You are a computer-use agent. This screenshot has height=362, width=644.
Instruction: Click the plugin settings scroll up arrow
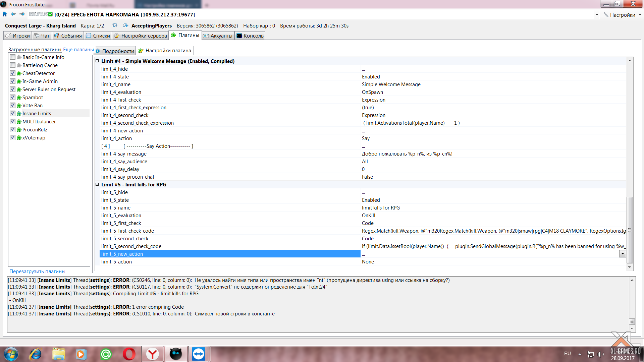pyautogui.click(x=630, y=60)
